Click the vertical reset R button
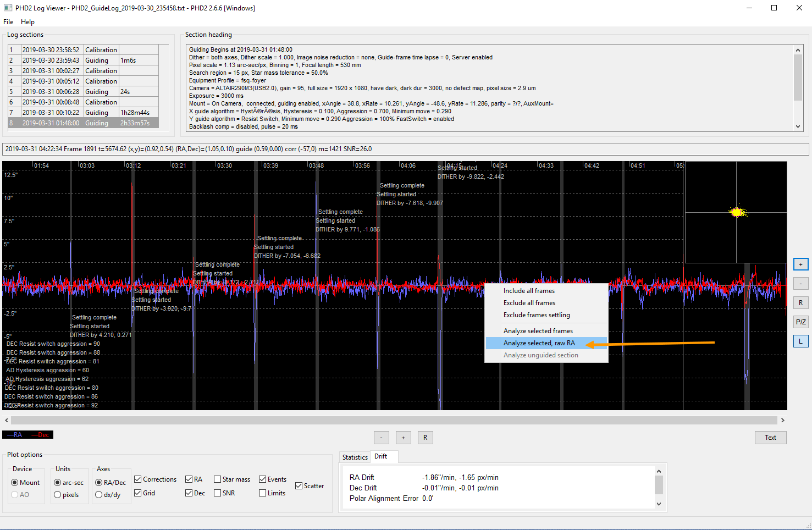 [800, 303]
